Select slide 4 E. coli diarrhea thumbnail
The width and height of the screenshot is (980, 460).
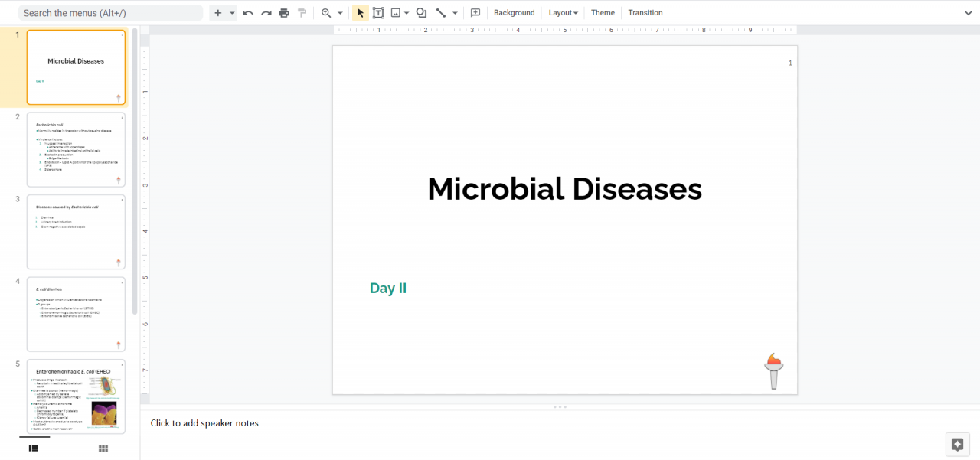(76, 315)
